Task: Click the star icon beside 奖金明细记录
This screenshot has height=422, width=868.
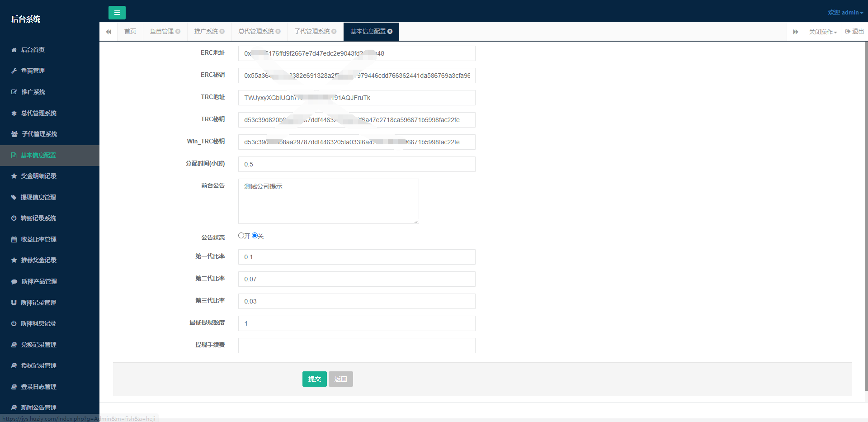Action: pyautogui.click(x=14, y=176)
